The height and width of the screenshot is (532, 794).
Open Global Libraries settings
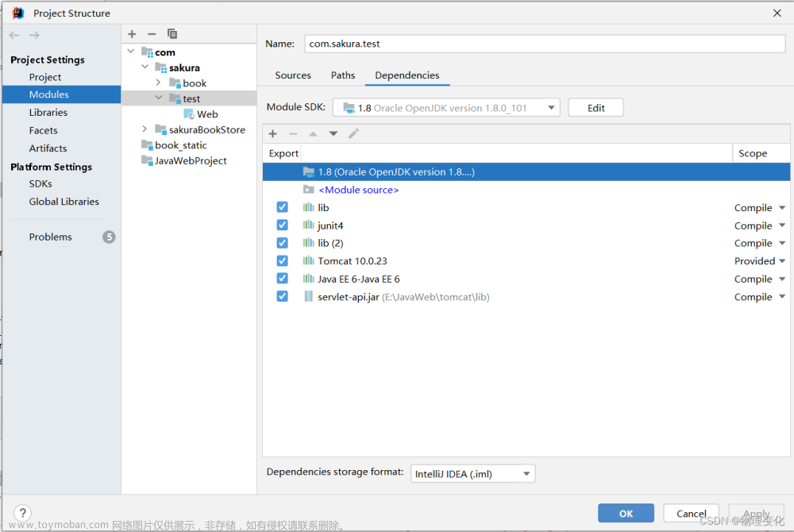[64, 202]
